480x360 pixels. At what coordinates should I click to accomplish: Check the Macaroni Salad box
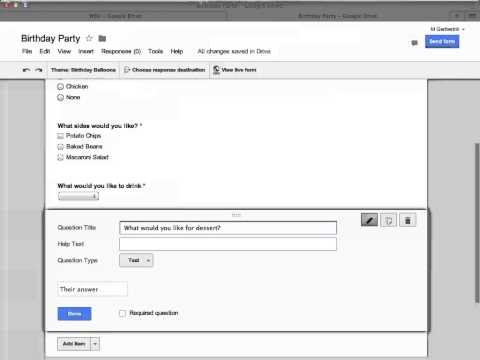[x=60, y=157]
